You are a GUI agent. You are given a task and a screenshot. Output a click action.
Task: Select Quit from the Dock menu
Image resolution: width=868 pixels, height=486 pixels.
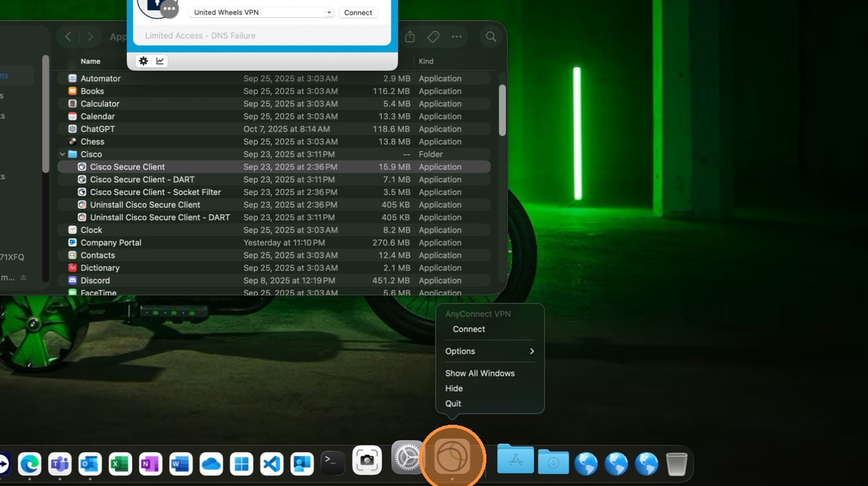point(453,403)
